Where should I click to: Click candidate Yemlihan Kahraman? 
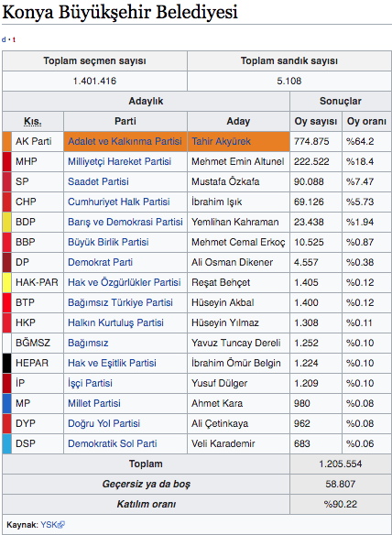[235, 222]
